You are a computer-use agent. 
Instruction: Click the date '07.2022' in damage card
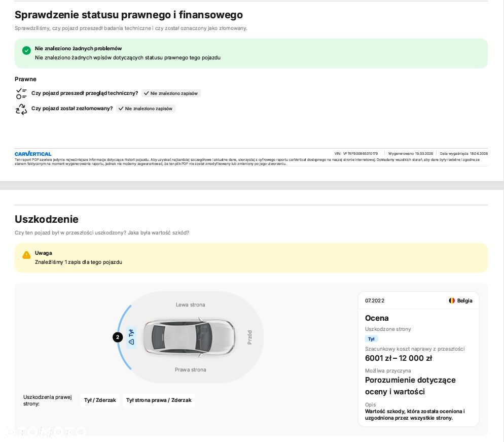(x=375, y=300)
